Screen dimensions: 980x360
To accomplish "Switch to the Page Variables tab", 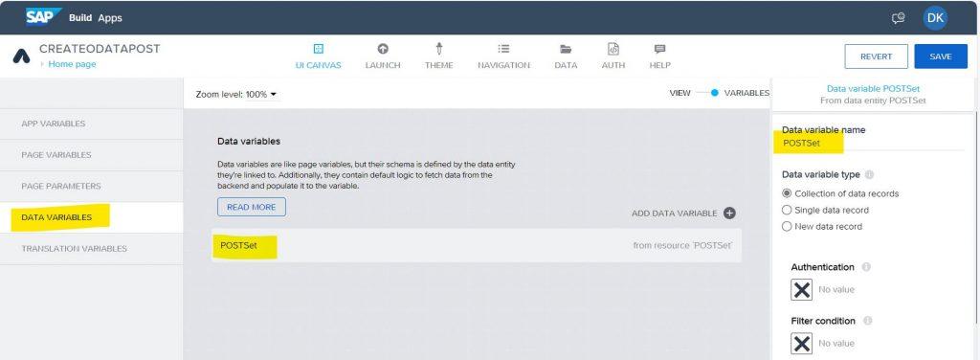I will click(x=91, y=155).
